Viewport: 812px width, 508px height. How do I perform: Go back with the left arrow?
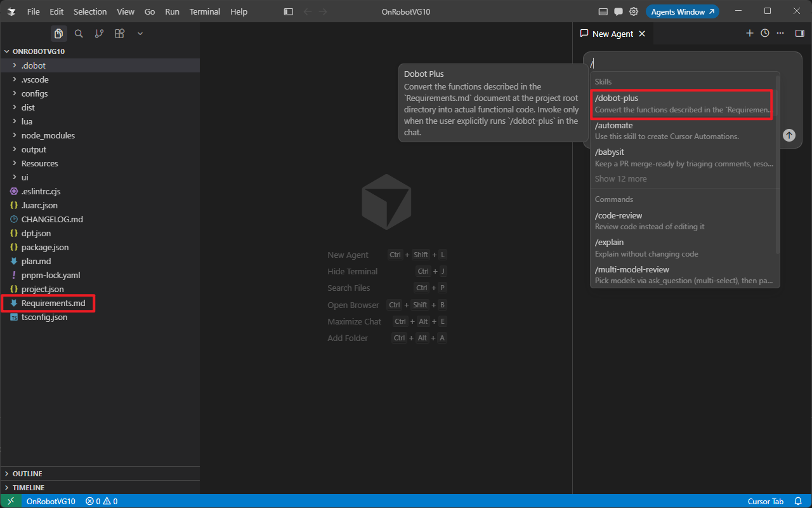(308, 11)
